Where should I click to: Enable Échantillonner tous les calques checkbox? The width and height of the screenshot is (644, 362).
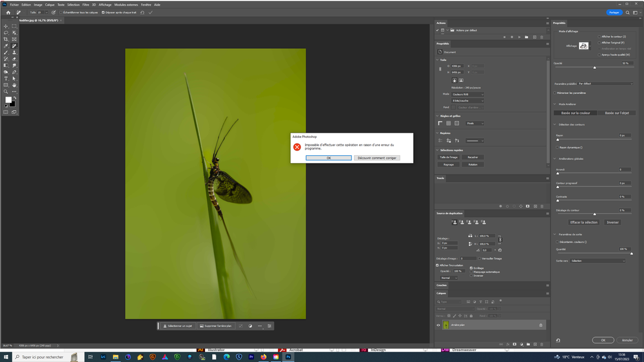click(61, 12)
